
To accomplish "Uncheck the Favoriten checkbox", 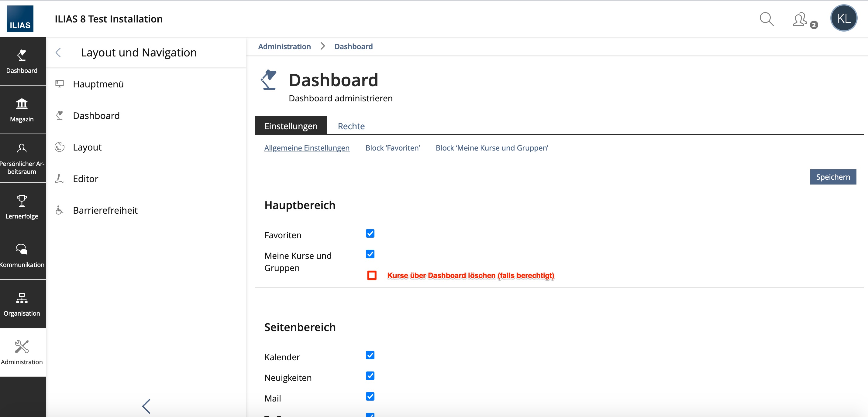I will tap(370, 233).
